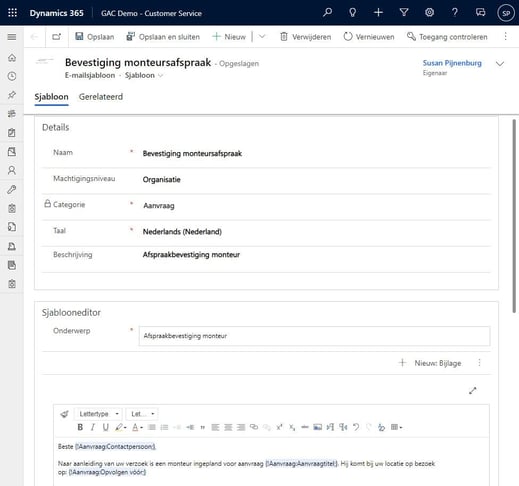Viewport: 519px width, 486px height.
Task: Click the Machtigingsniveau value Organisatie
Action: pyautogui.click(x=161, y=180)
